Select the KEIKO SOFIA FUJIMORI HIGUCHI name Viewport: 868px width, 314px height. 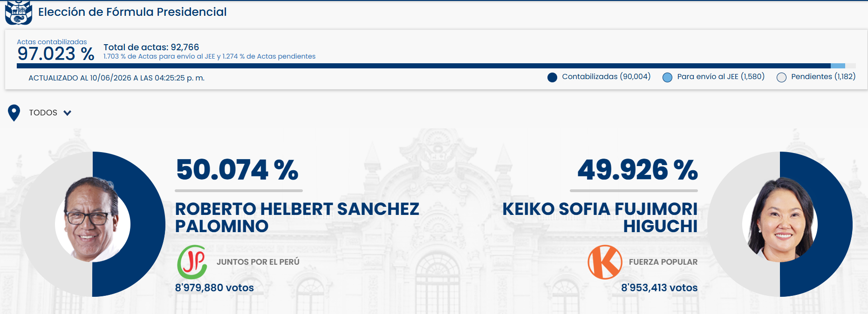click(x=600, y=217)
